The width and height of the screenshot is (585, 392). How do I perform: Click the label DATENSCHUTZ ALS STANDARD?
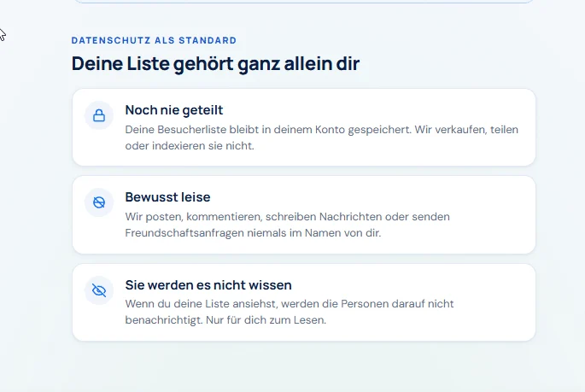(x=154, y=40)
